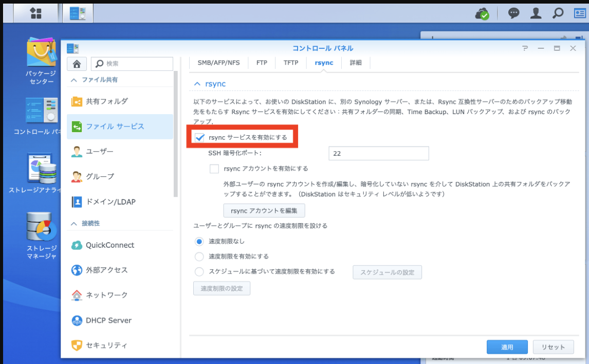This screenshot has width=589, height=364.
Task: Click the ファイル サービス icon
Action: pos(77,126)
